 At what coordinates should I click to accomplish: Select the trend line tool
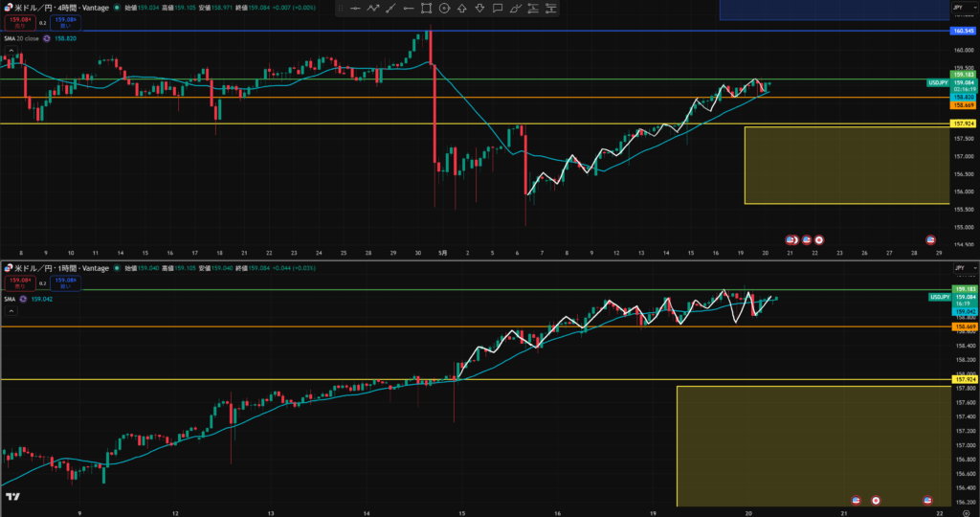coord(390,8)
